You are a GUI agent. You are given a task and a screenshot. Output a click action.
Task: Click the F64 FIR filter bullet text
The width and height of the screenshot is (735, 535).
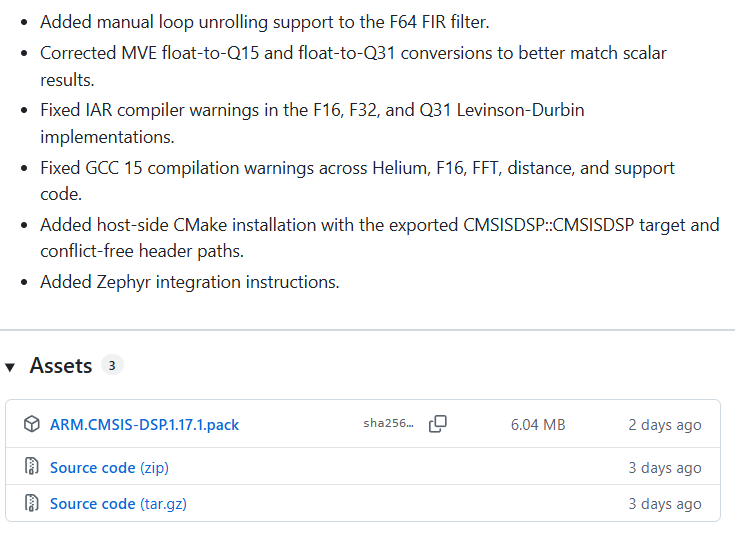click(x=264, y=22)
